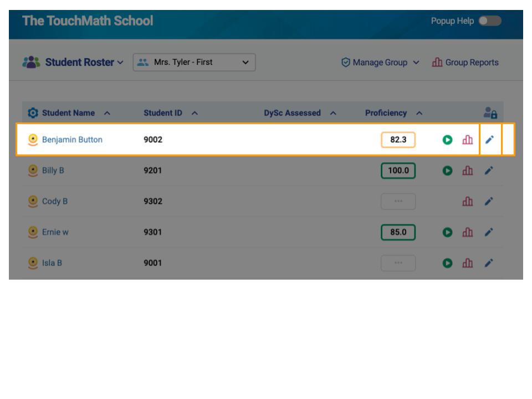The width and height of the screenshot is (532, 399).
Task: Click the Student ID column header
Action: point(163,113)
